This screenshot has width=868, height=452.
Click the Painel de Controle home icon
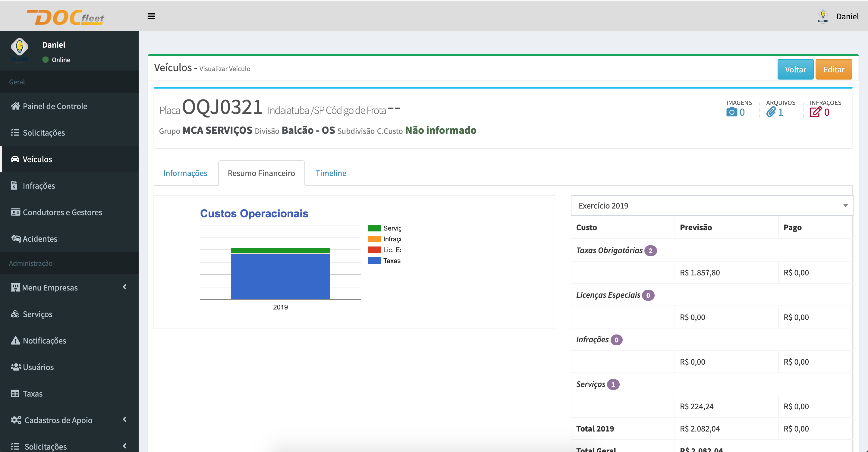coord(15,106)
